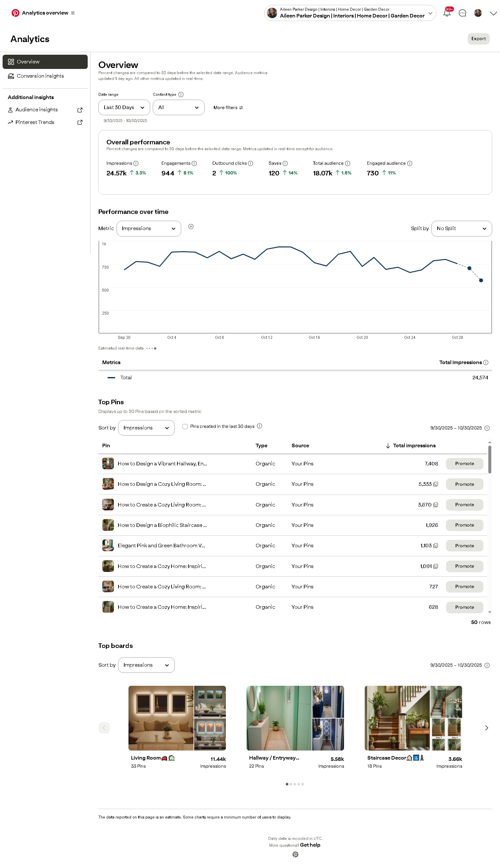500x868 pixels.
Task: Open the Get help link
Action: coord(310,845)
